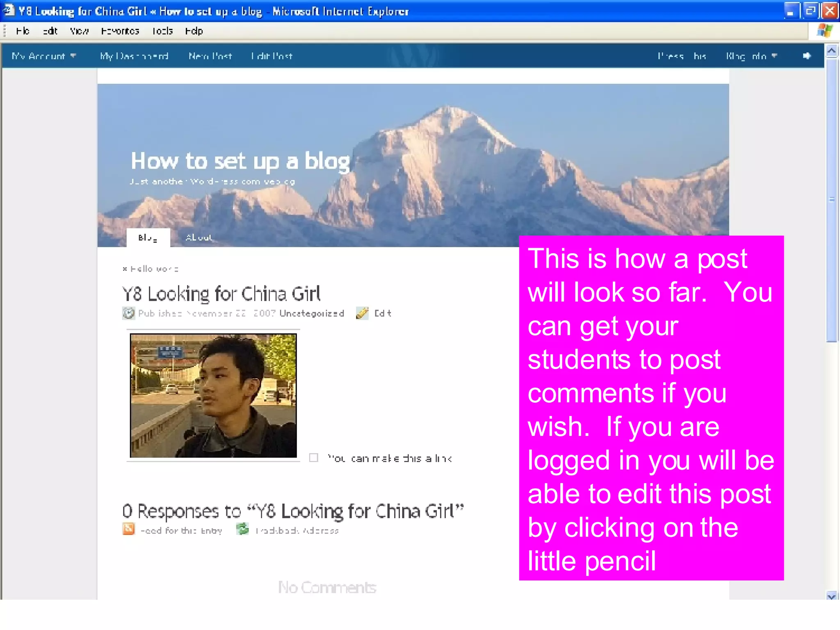
Task: Click the vertical scrollbar thumb
Action: click(x=832, y=199)
